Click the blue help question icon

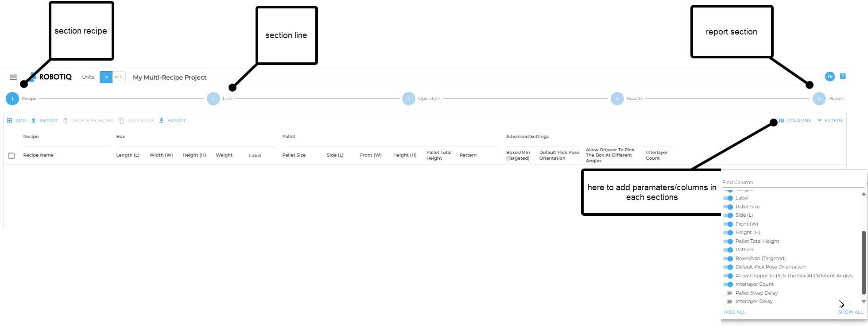(843, 76)
